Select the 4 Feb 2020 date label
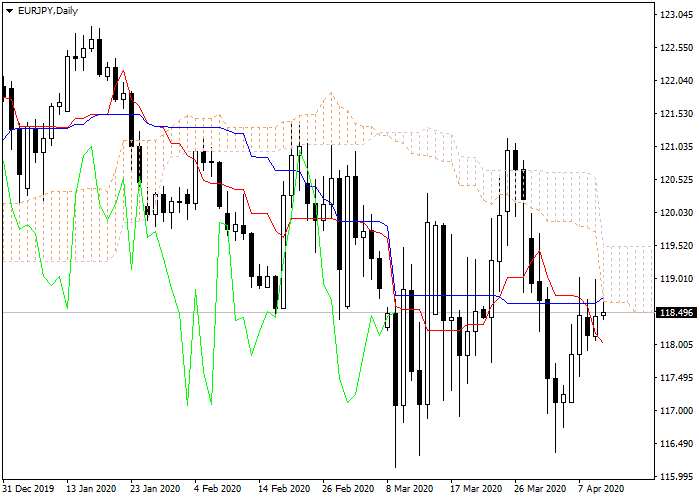The height and width of the screenshot is (500, 700). pos(217,489)
